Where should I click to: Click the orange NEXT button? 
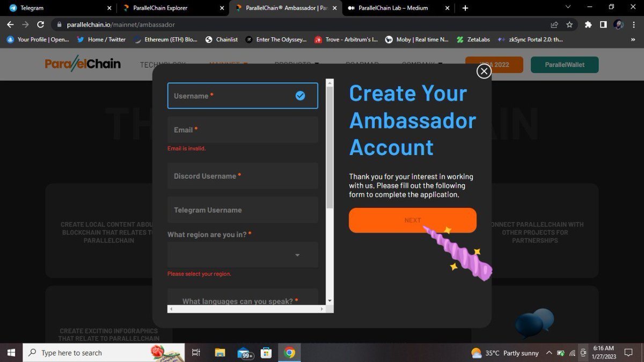[x=413, y=220]
